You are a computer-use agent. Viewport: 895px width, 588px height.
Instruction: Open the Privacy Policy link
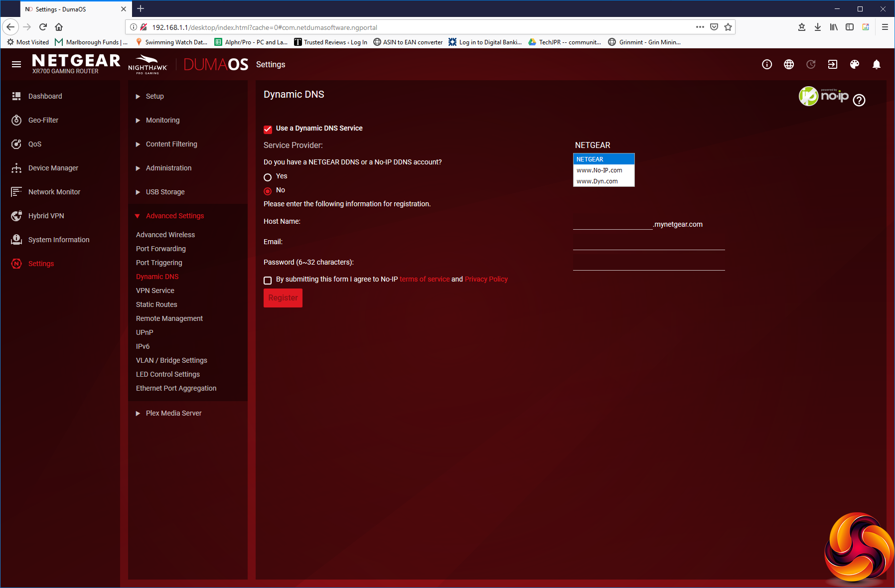pyautogui.click(x=486, y=279)
